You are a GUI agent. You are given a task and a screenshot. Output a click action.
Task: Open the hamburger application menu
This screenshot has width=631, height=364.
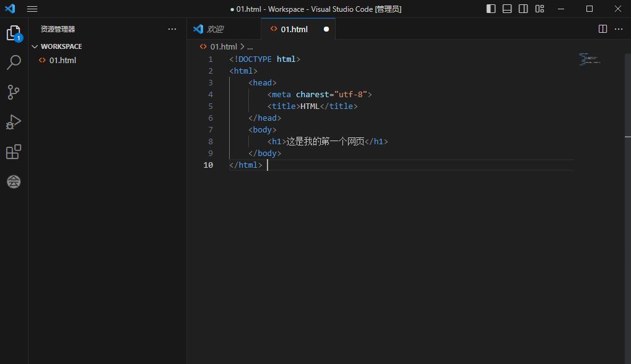tap(32, 9)
